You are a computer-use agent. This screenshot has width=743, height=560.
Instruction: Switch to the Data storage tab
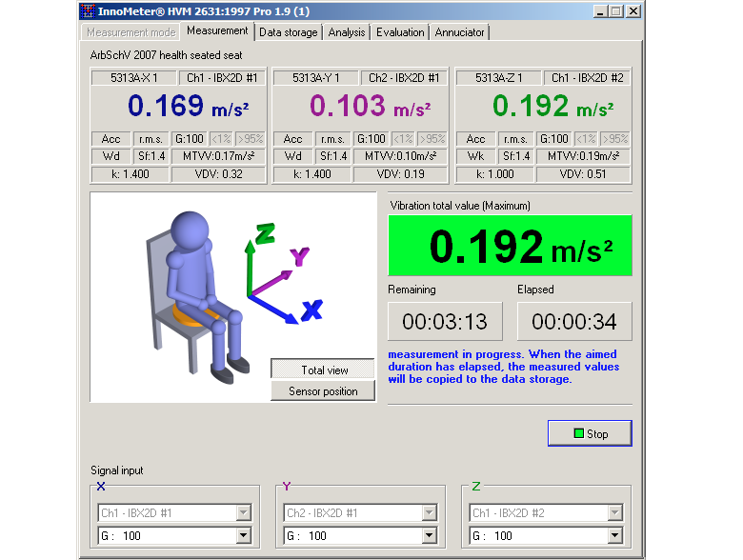click(x=288, y=32)
